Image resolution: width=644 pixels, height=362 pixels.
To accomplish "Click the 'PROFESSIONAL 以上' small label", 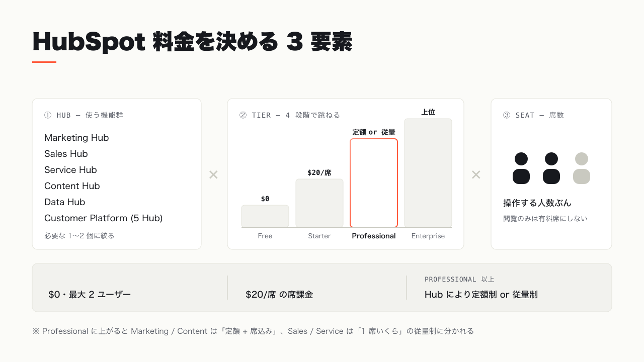I will pos(459,279).
